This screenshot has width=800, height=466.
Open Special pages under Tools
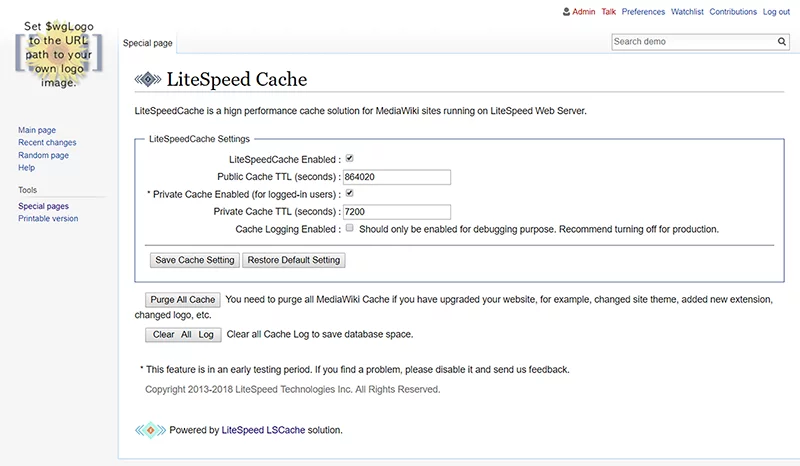point(43,206)
